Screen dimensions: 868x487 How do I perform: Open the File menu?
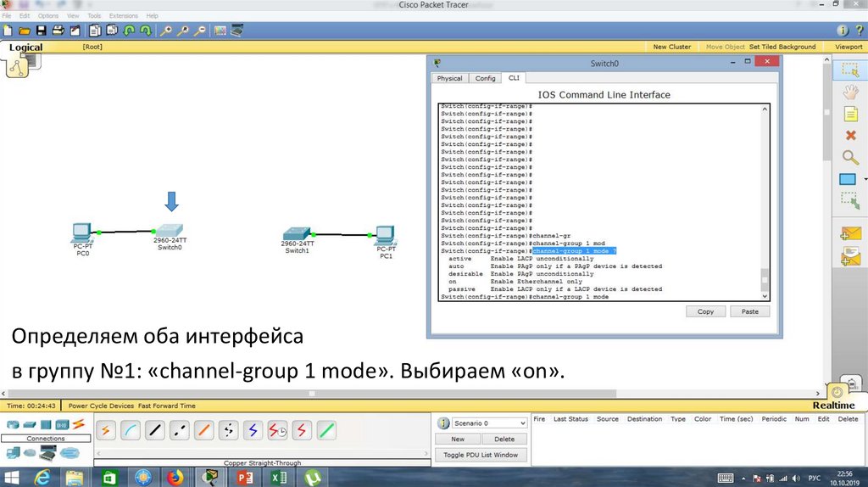pyautogui.click(x=7, y=15)
